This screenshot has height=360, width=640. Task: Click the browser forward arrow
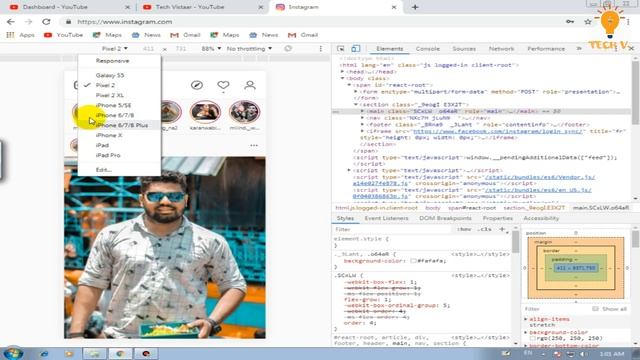coord(28,22)
